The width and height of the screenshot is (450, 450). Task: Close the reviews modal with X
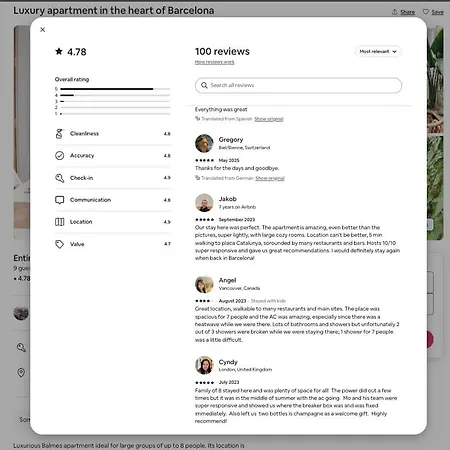[x=43, y=30]
